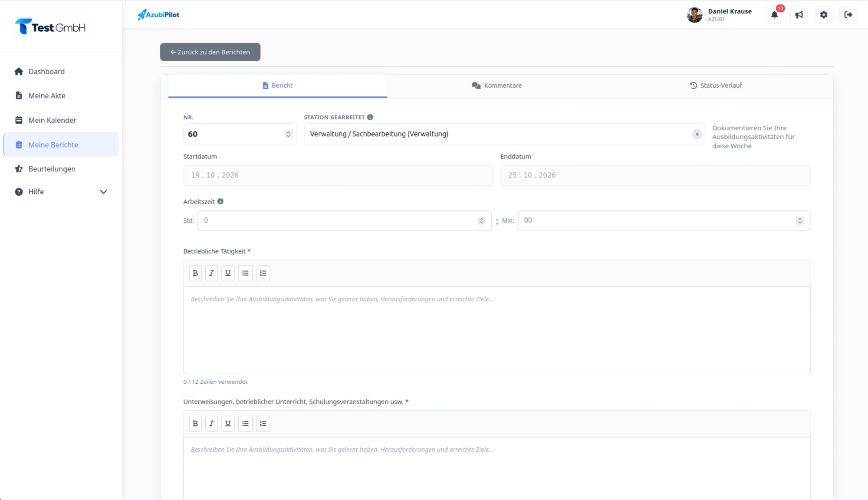Click the Nr. field stepper arrows
This screenshot has width=868, height=500.
[289, 134]
